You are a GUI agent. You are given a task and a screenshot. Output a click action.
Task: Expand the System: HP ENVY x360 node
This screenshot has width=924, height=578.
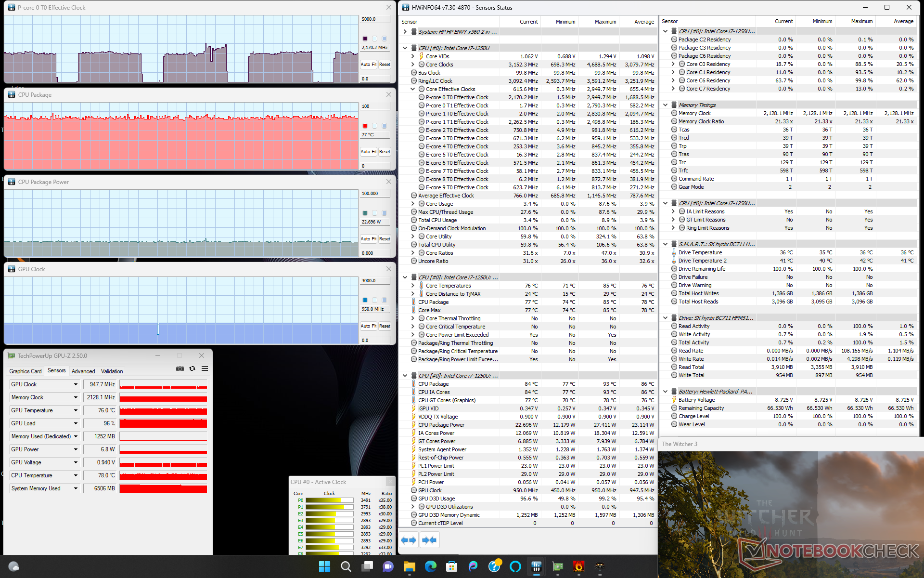(x=405, y=32)
